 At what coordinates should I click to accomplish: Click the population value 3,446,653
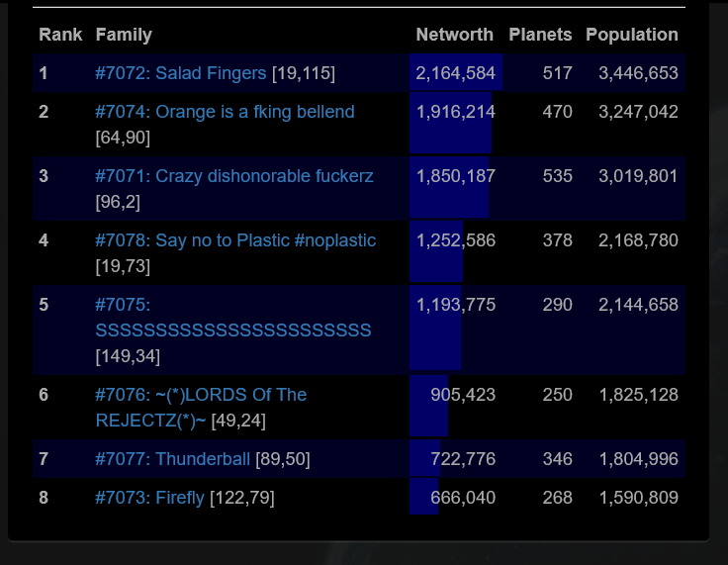point(638,73)
